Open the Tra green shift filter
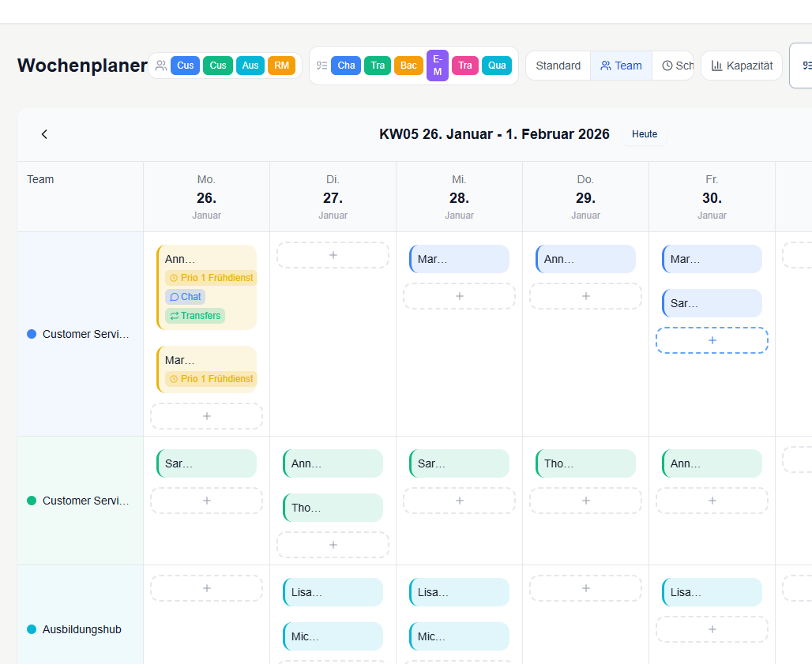Screen dimensions: 812x664 click(378, 66)
